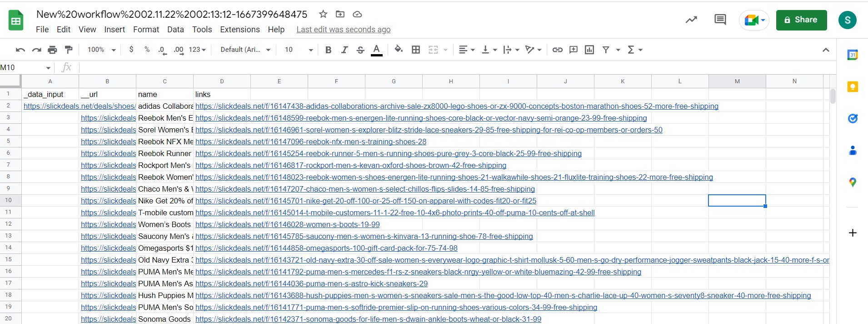Click the M10 name box field
This screenshot has height=324, width=868.
[23, 67]
